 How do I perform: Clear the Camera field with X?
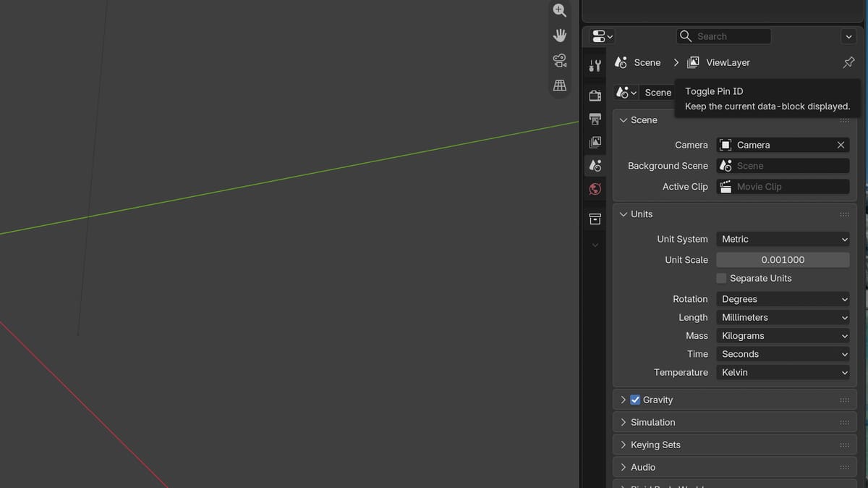(841, 145)
